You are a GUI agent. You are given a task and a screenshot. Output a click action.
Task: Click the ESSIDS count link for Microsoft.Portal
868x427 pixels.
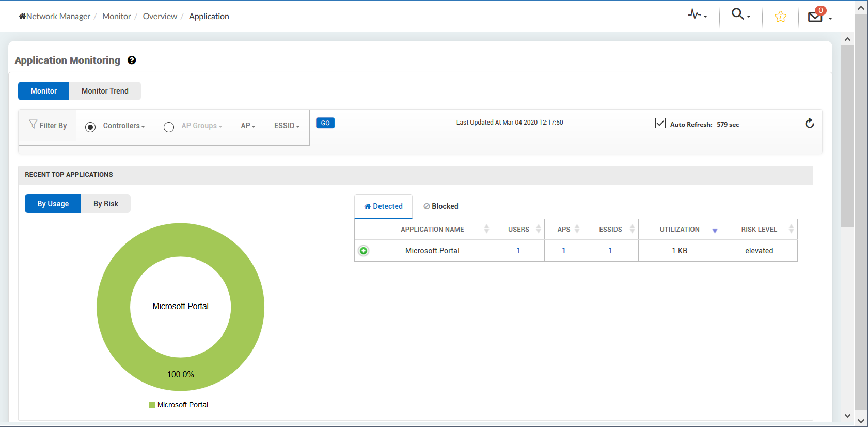(x=610, y=251)
